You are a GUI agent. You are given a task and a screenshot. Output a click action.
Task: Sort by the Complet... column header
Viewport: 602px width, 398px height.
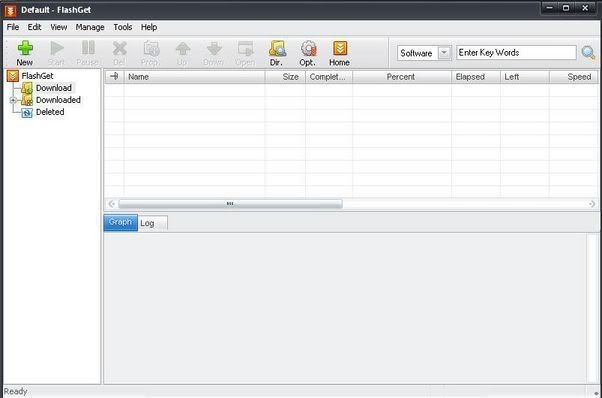click(329, 77)
